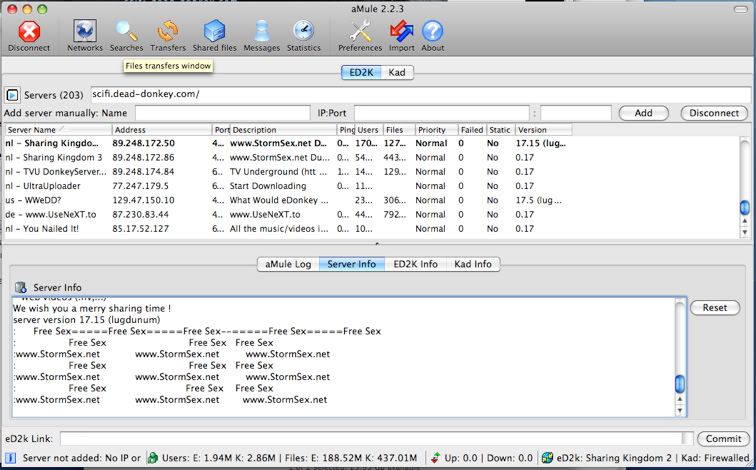Viewport: 756px width, 470px height.
Task: Select the us - WWeDD? server row
Action: click(x=371, y=200)
